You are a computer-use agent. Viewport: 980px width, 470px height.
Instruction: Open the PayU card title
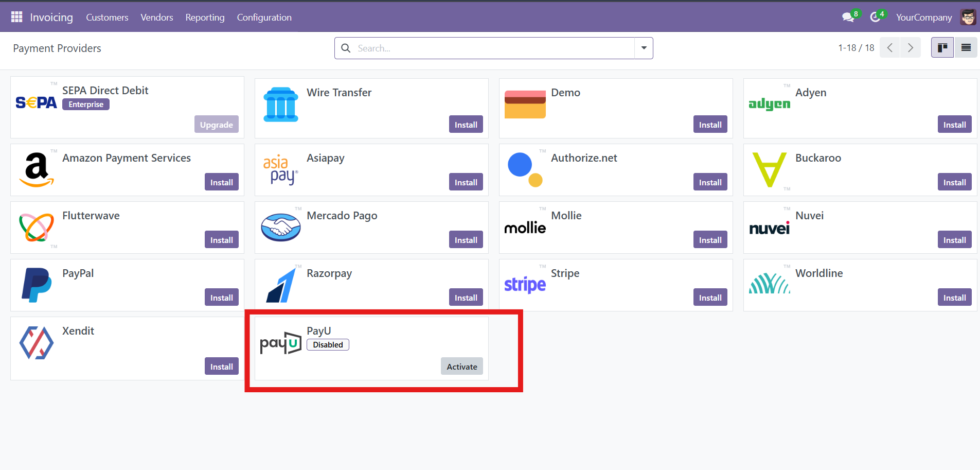tap(319, 331)
